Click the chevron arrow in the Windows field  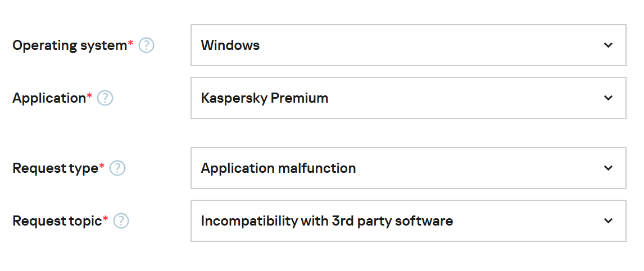click(x=608, y=45)
